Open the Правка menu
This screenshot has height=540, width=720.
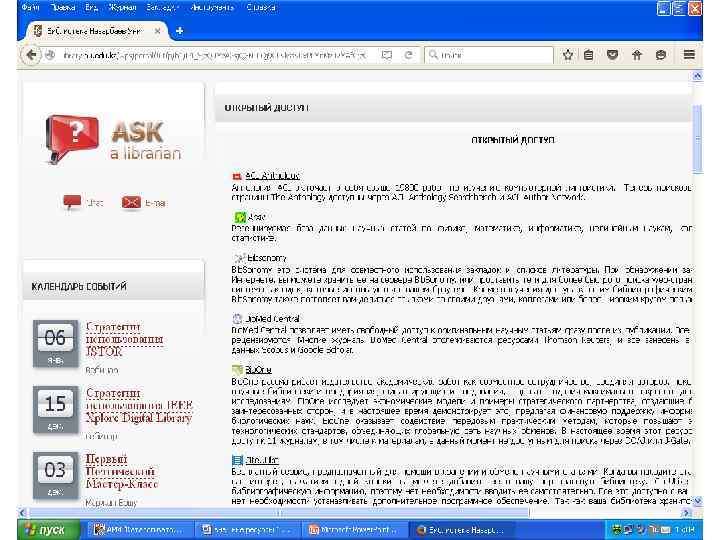(63, 7)
